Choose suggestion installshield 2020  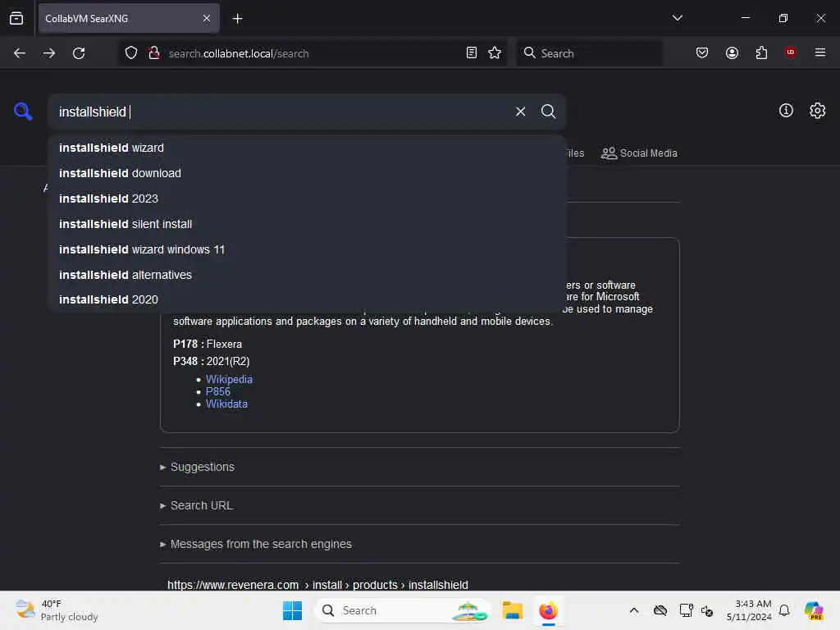coord(307,299)
